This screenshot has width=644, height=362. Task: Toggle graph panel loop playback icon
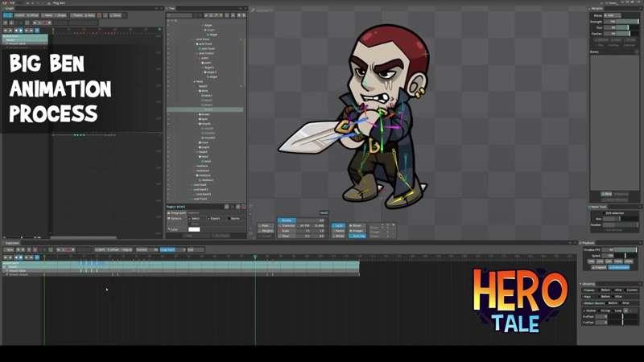pos(37,31)
